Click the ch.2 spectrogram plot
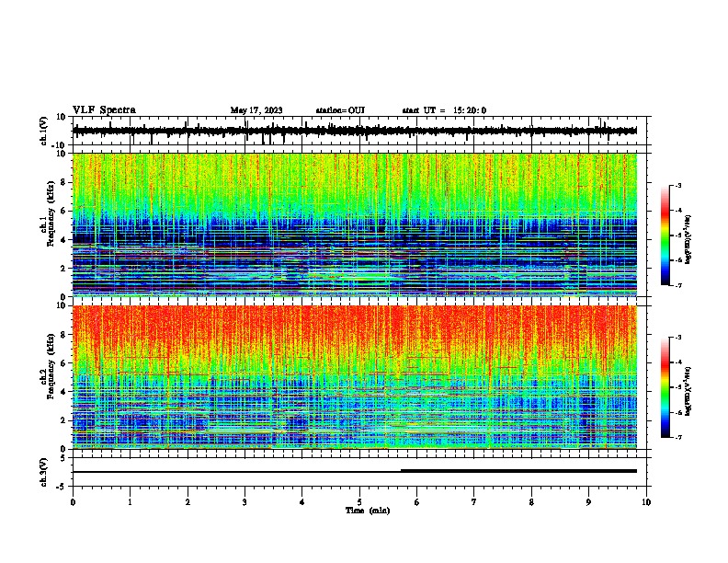Viewport: 728px width, 563px height. tap(355, 377)
